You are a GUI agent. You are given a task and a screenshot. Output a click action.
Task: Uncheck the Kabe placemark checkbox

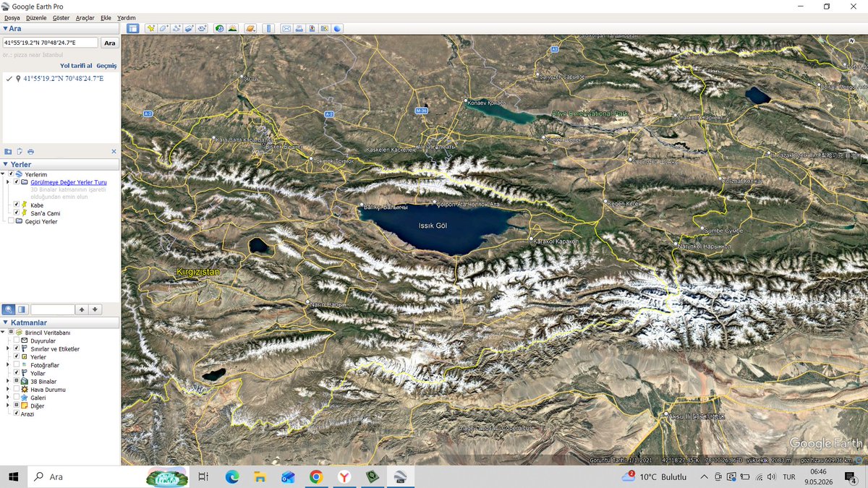[x=17, y=205]
